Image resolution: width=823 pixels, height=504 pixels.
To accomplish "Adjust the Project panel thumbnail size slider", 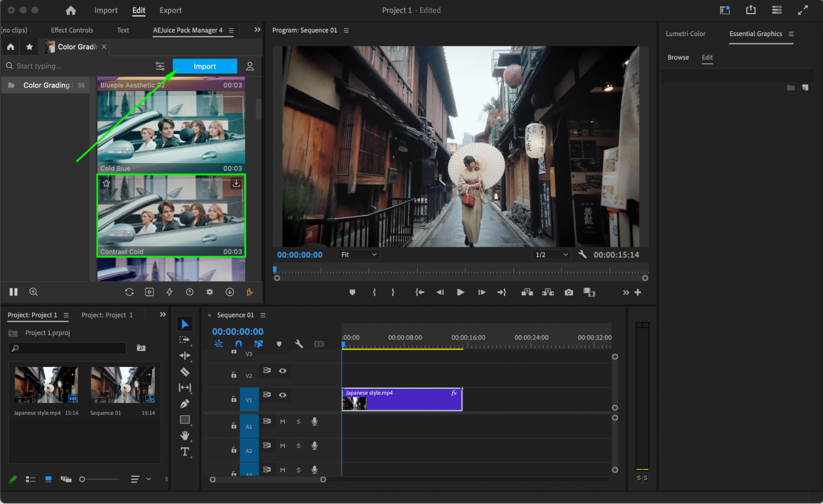I will pyautogui.click(x=82, y=479).
